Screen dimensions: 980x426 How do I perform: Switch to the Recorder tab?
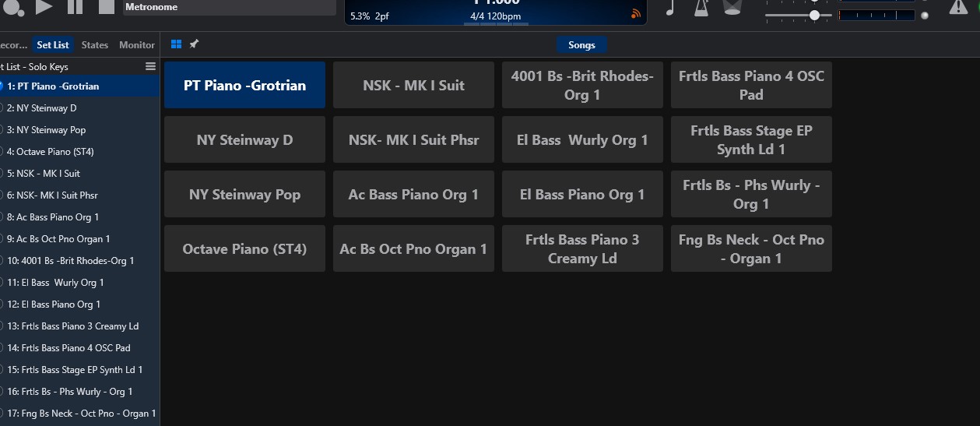pos(14,45)
